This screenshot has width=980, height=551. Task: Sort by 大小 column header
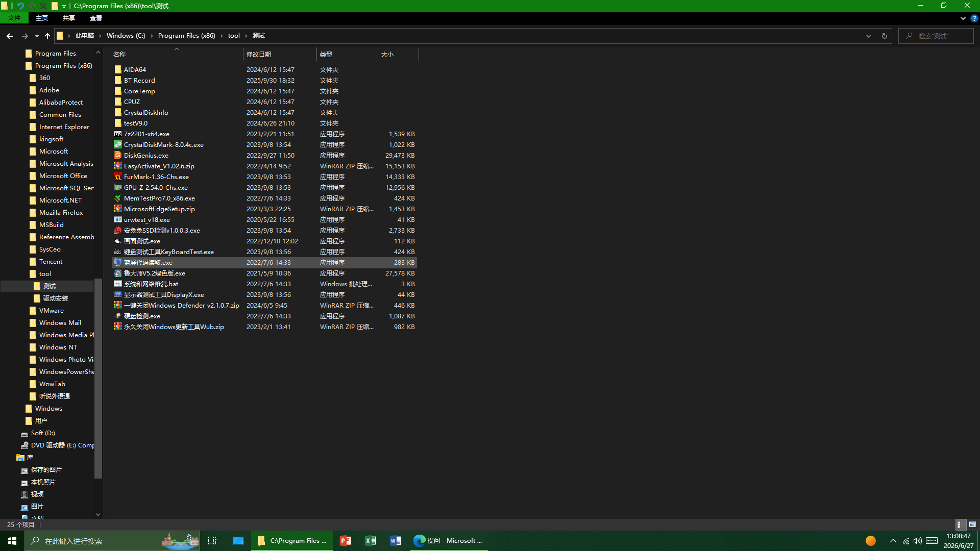point(398,54)
